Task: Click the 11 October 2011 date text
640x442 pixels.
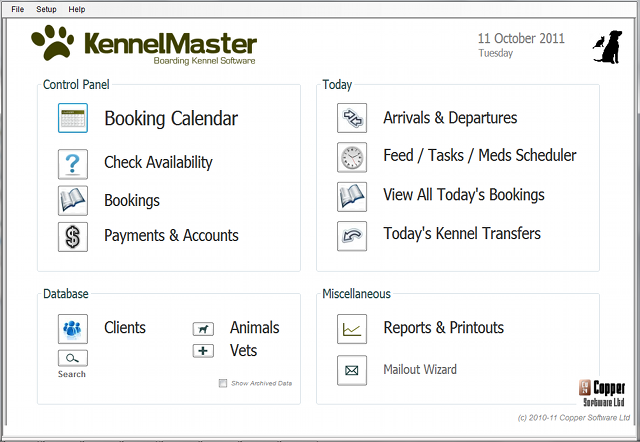Action: point(521,38)
